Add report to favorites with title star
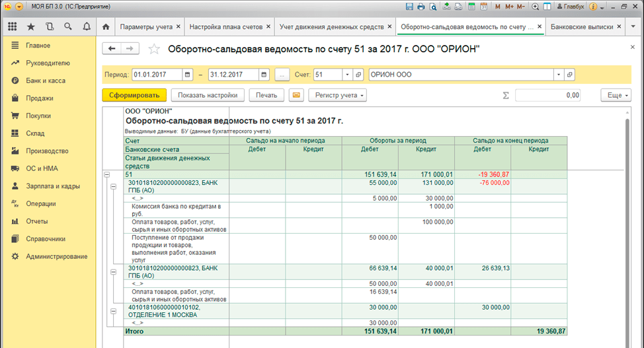 [154, 49]
